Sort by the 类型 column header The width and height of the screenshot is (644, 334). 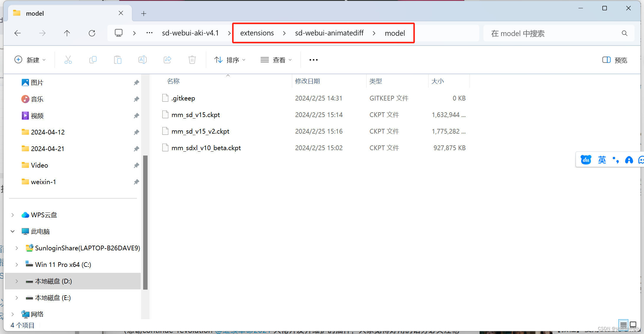click(x=376, y=81)
